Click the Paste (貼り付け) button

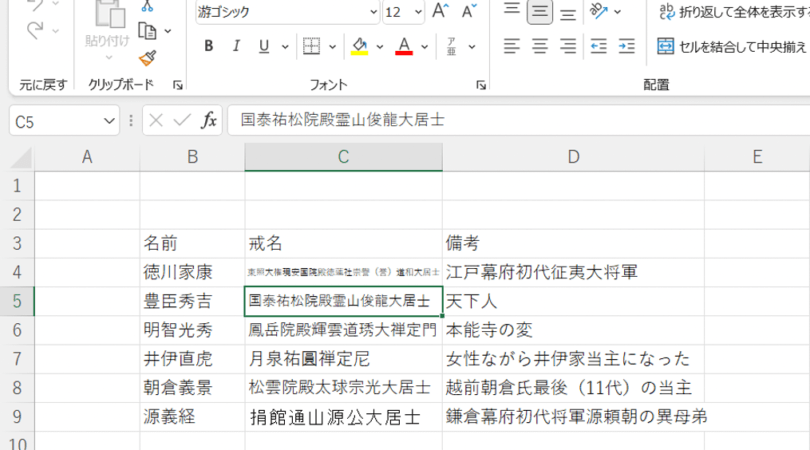coord(108,25)
